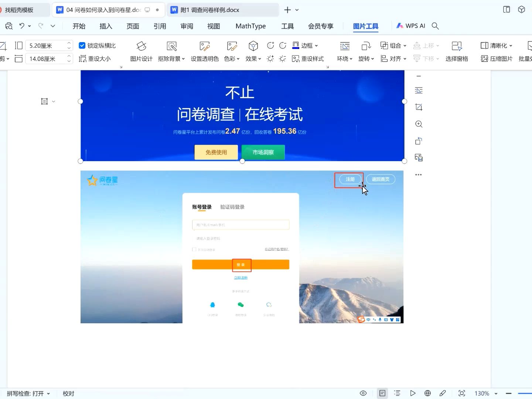This screenshot has height=399, width=532.
Task: Select web layout globe icon in status bar
Action: tap(427, 393)
